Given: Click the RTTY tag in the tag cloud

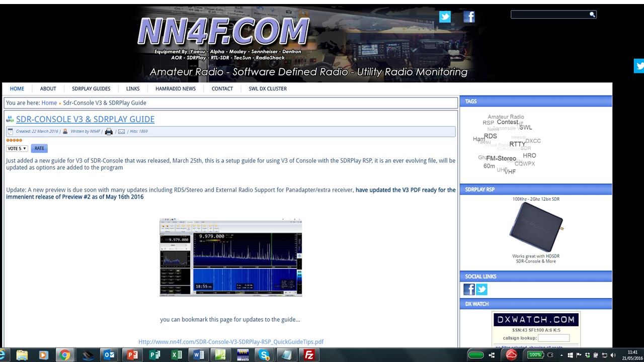Looking at the screenshot, I should coord(517,144).
